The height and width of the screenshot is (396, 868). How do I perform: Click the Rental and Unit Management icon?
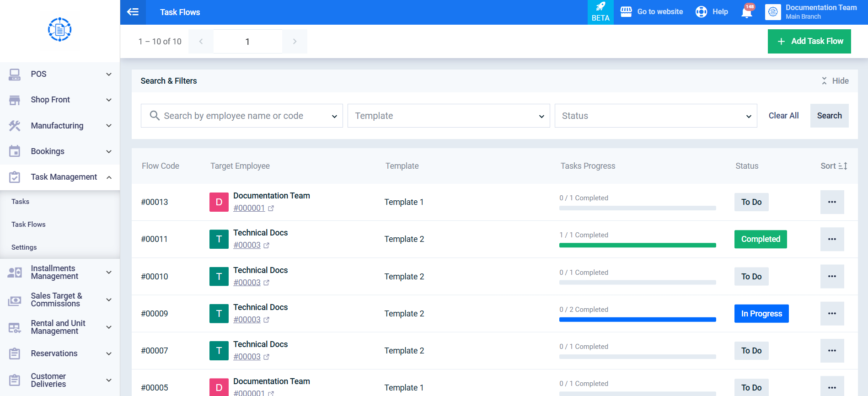click(x=15, y=327)
